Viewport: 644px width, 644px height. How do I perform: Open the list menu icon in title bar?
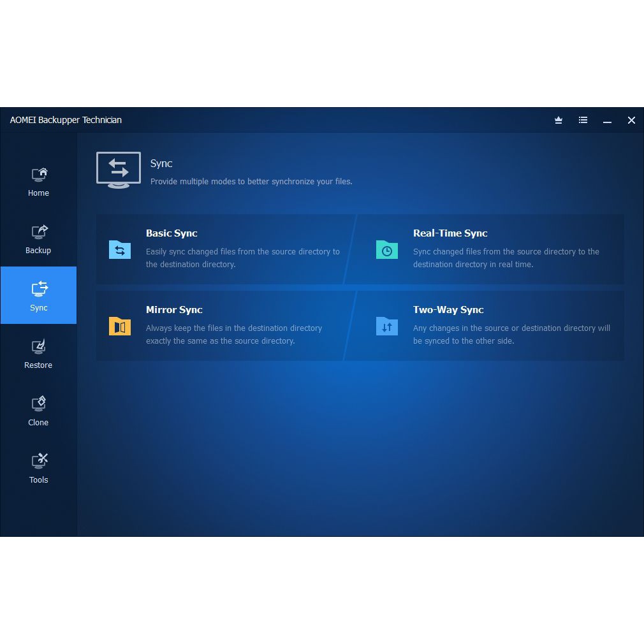click(583, 120)
